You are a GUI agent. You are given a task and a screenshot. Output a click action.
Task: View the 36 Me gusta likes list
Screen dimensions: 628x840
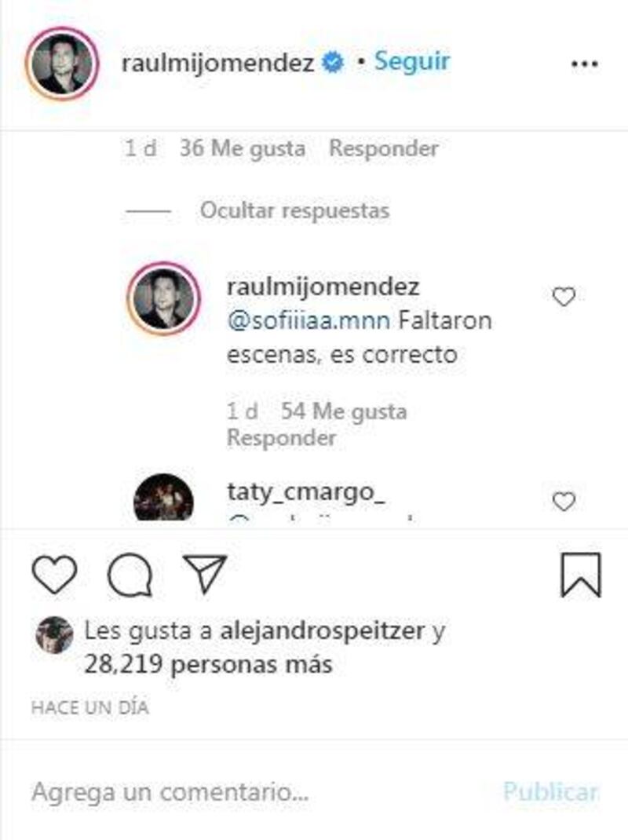pos(243,148)
